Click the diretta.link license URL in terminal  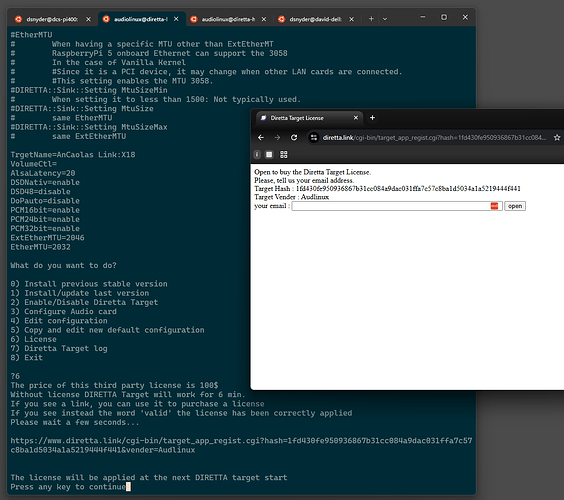(x=241, y=445)
